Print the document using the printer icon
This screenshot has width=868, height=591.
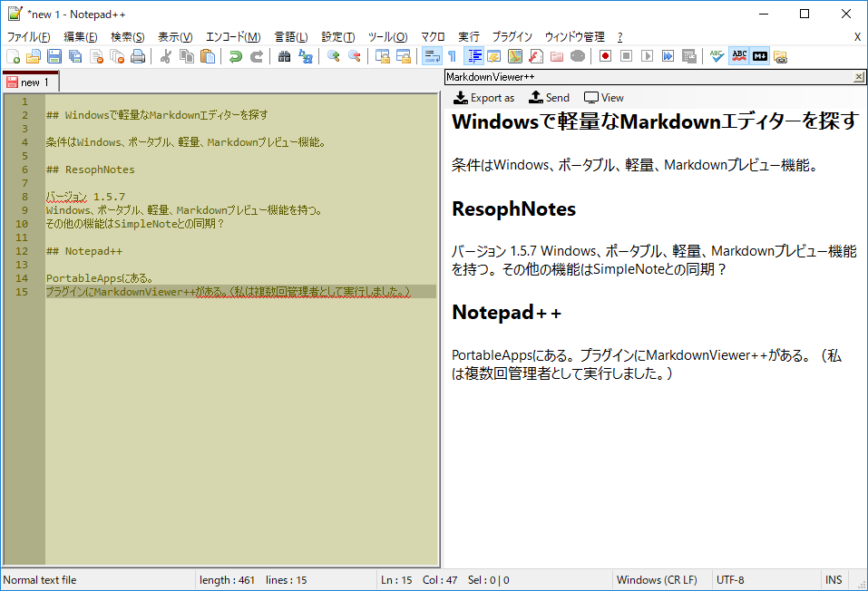click(138, 56)
